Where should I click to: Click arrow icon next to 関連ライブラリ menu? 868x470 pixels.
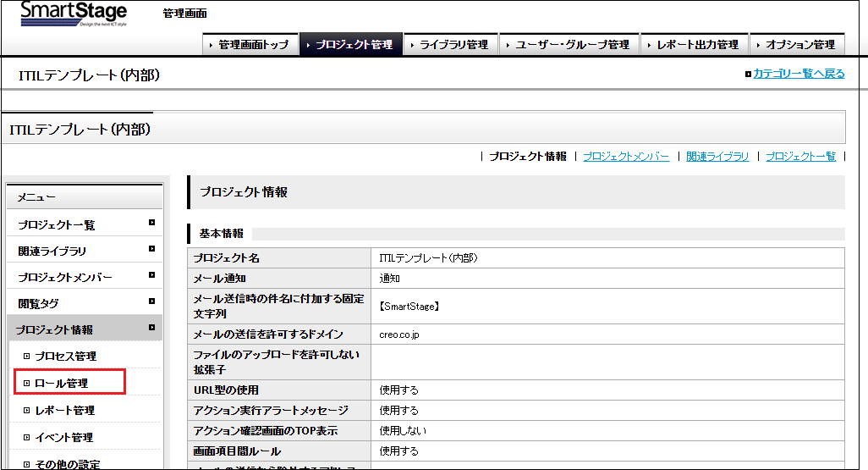click(151, 249)
